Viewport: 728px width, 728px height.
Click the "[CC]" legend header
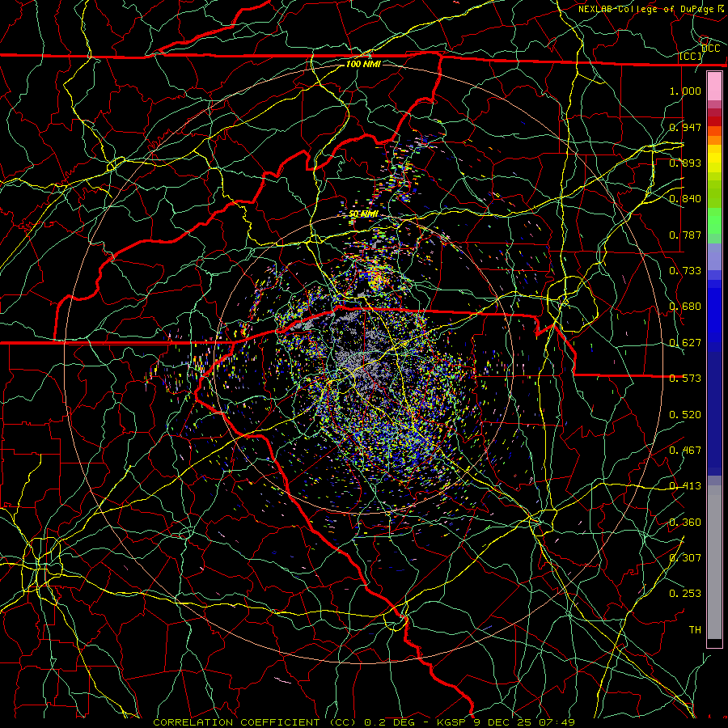click(691, 56)
